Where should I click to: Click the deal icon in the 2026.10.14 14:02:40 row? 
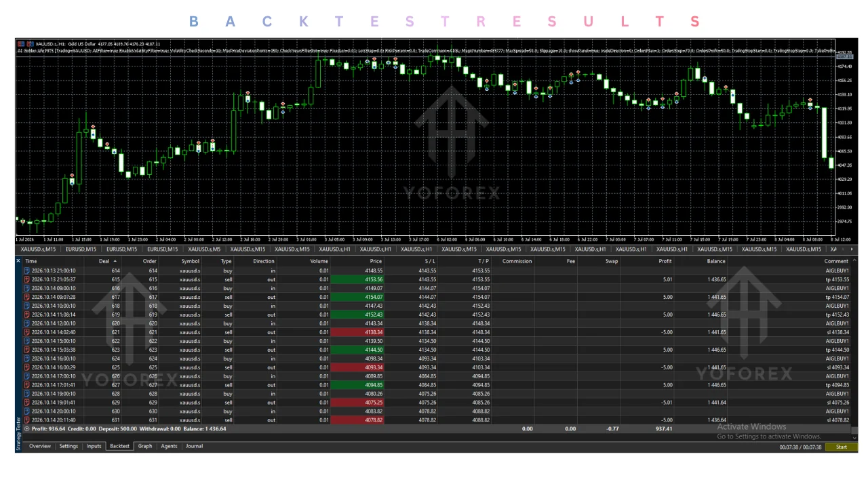(x=27, y=332)
